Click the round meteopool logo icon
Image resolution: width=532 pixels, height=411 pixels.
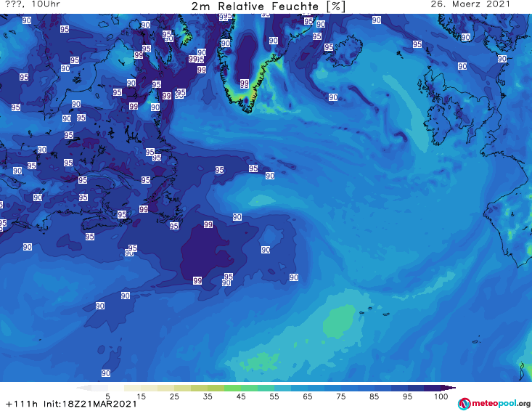point(465,404)
